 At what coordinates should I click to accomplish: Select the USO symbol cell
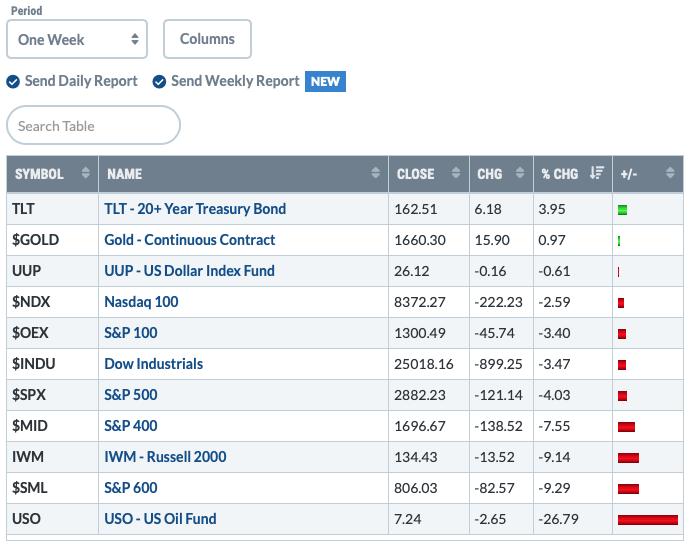(x=52, y=519)
